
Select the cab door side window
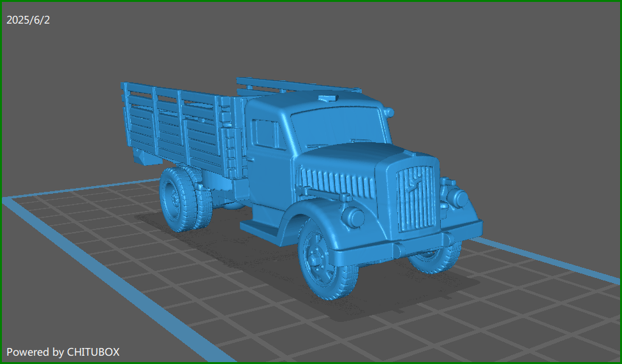267,134
